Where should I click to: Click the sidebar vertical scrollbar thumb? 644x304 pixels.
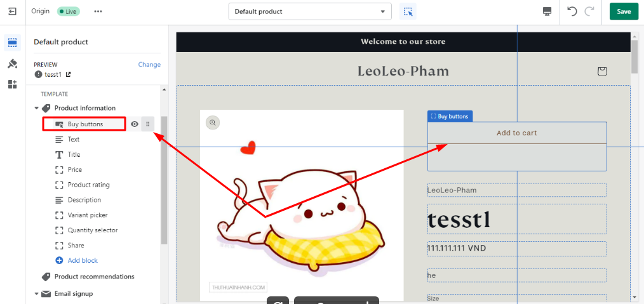click(x=164, y=180)
